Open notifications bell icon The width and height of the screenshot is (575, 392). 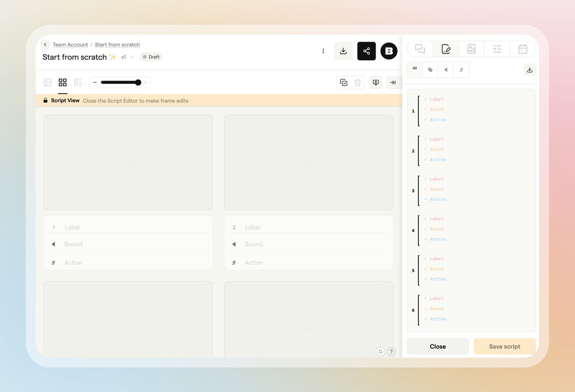click(380, 351)
